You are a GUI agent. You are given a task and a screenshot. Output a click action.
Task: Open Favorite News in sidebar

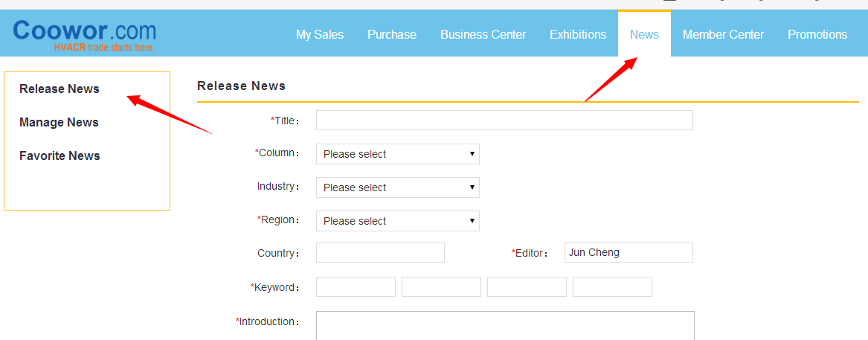coord(60,155)
